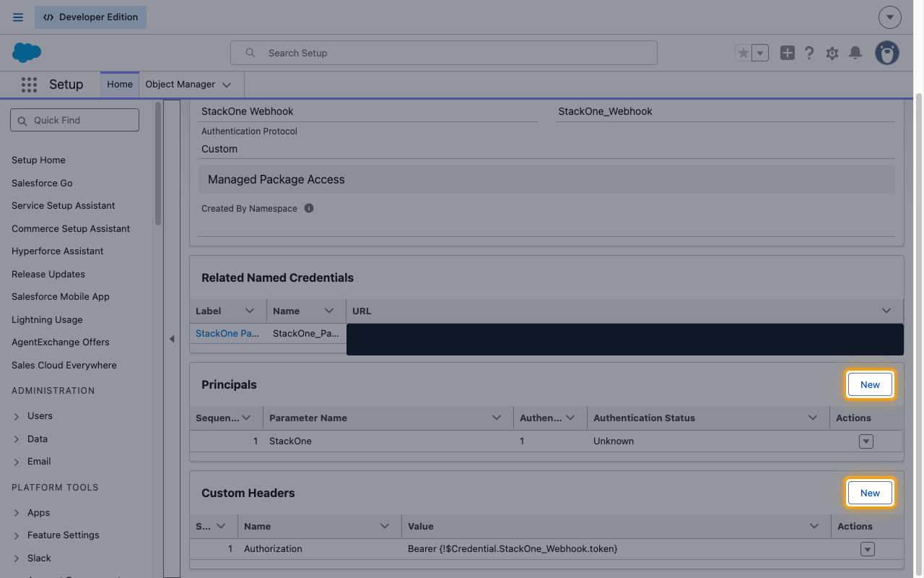Open actions dropdown for StackOne principal row
Viewport: 924px width, 578px height.
(x=866, y=441)
